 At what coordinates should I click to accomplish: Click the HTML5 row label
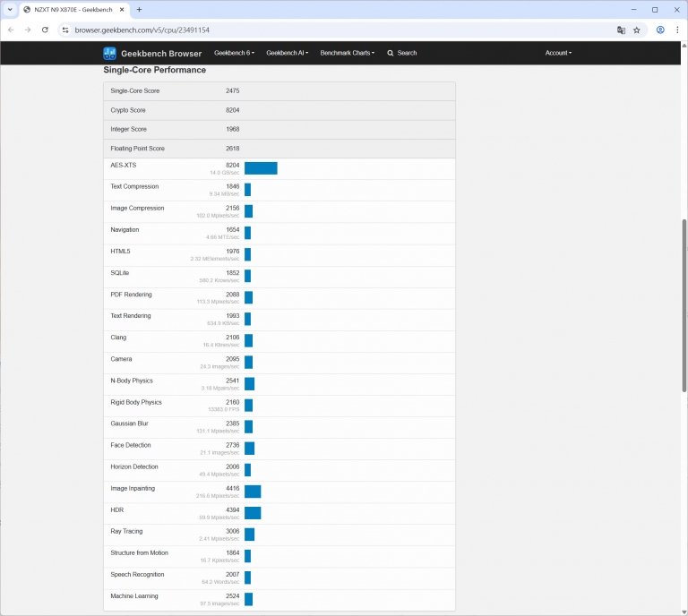point(120,252)
